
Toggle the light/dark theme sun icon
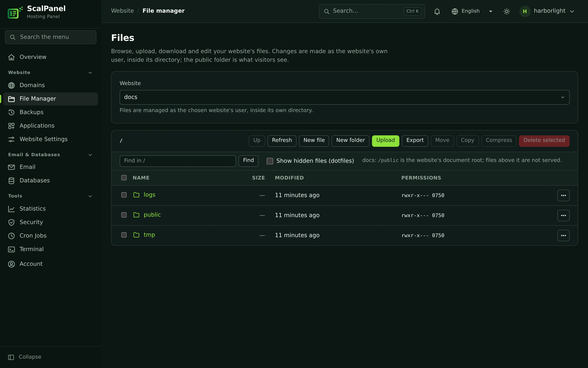coord(507,11)
